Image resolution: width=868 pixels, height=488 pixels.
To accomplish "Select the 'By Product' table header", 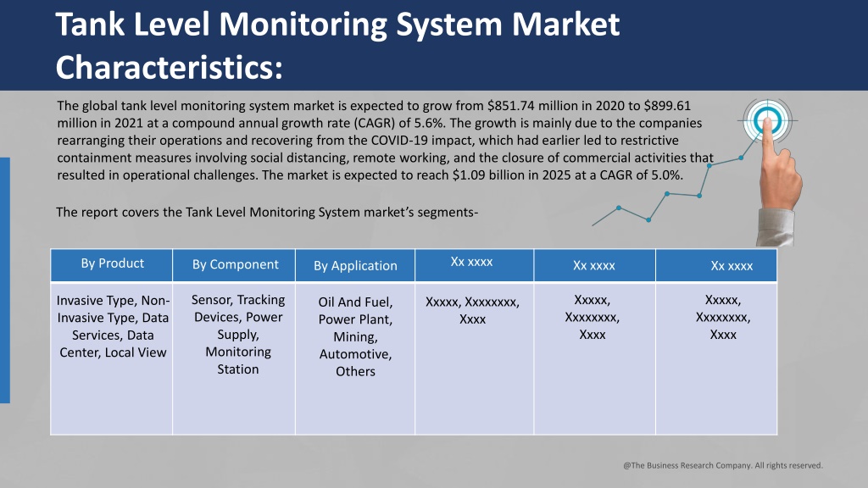I will pos(112,265).
